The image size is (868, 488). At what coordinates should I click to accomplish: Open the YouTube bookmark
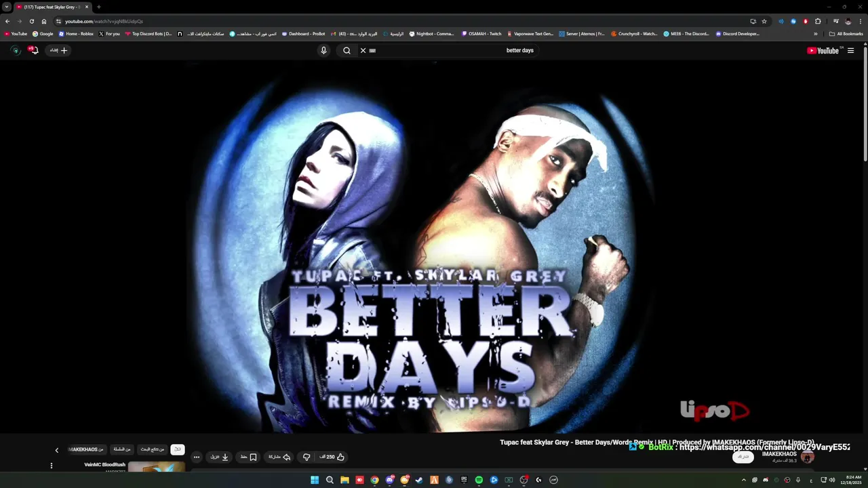tap(16, 34)
